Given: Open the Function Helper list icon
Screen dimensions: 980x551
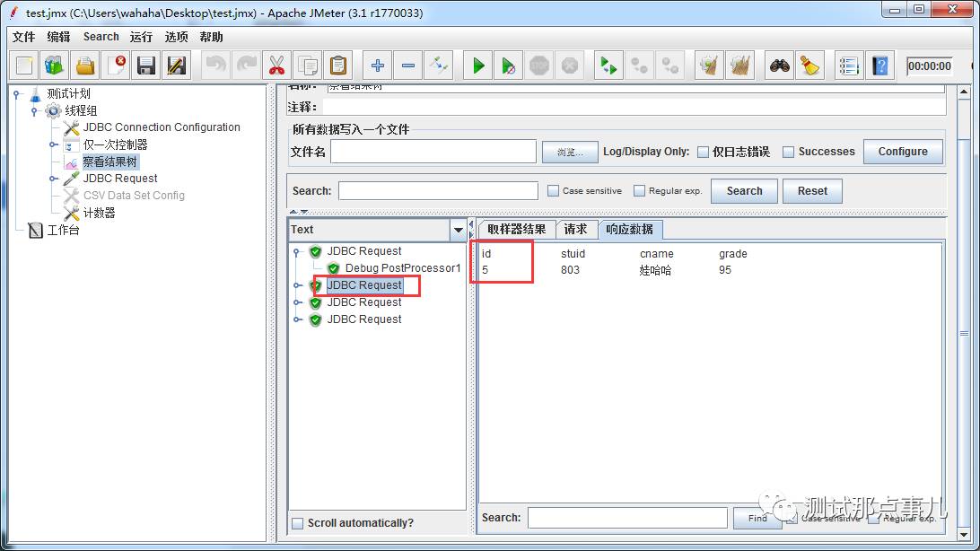Looking at the screenshot, I should tap(849, 66).
